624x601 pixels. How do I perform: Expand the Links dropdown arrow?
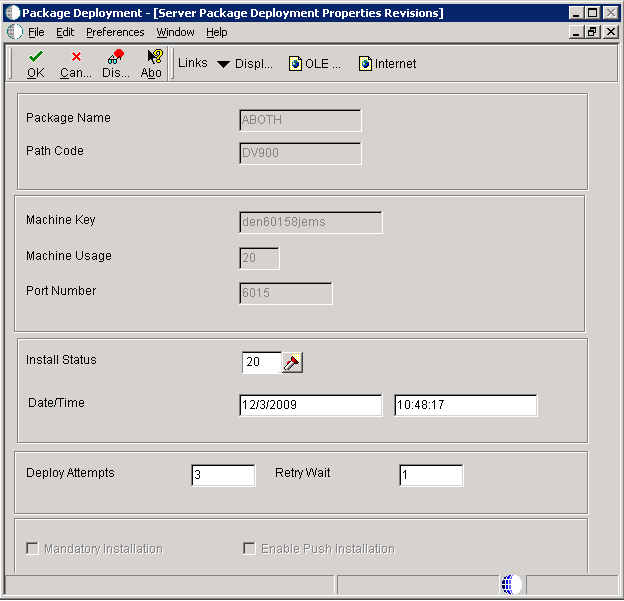[223, 64]
